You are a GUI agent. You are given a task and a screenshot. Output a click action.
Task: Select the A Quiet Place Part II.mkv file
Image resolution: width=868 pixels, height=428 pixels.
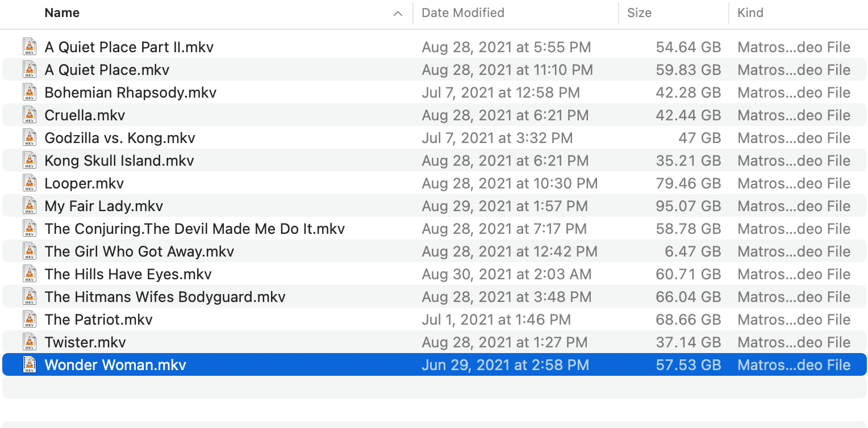(x=129, y=47)
